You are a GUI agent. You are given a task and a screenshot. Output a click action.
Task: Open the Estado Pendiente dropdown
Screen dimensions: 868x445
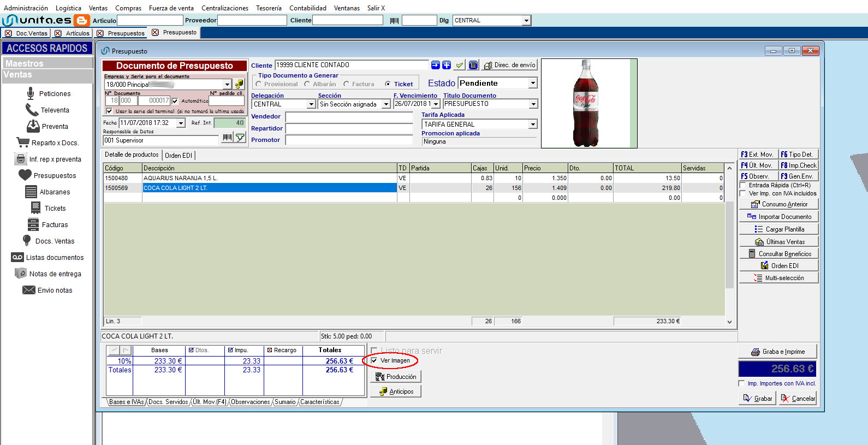coord(533,83)
